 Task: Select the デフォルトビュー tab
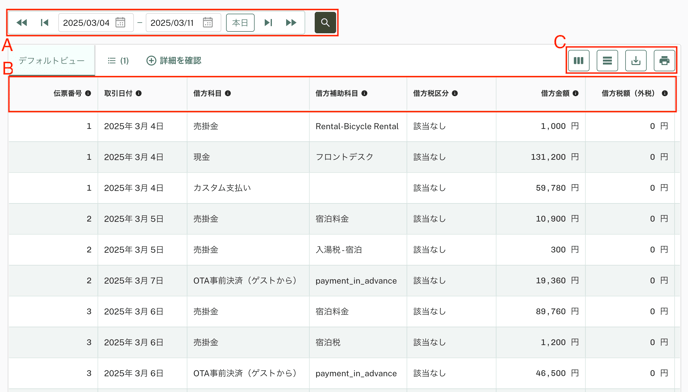coord(52,61)
